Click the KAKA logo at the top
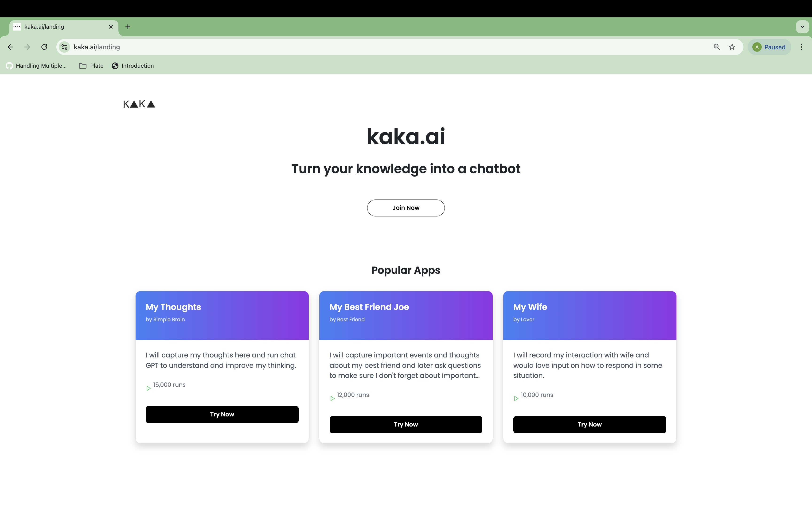The width and height of the screenshot is (812, 525). 139,104
